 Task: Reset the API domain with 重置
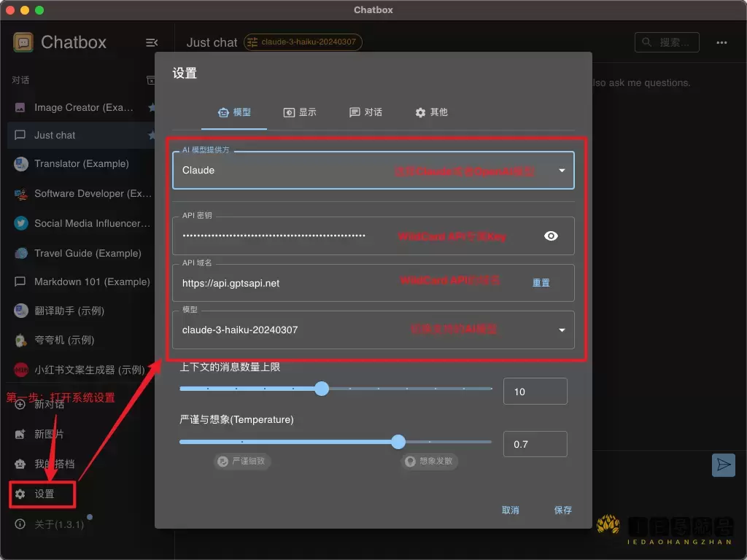[x=541, y=284]
